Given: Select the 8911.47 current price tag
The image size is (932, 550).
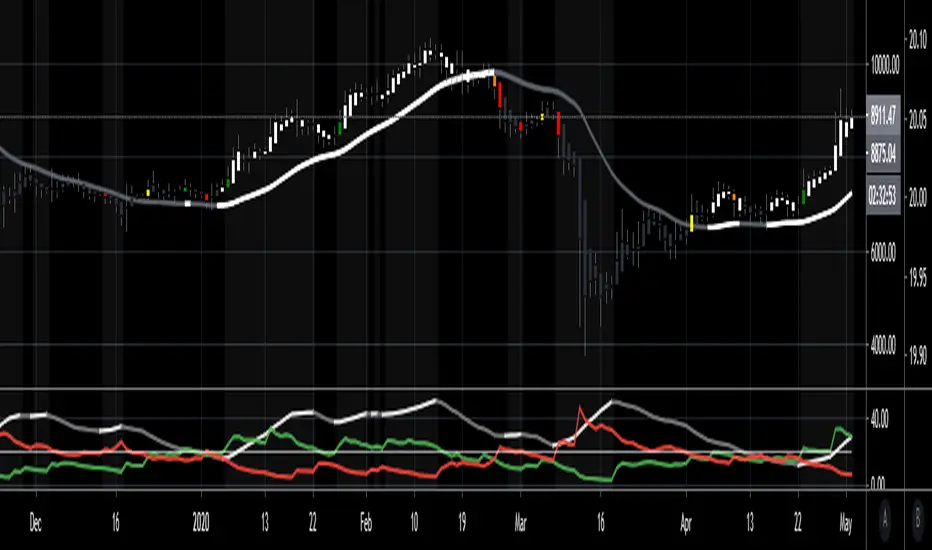Looking at the screenshot, I should tap(883, 115).
